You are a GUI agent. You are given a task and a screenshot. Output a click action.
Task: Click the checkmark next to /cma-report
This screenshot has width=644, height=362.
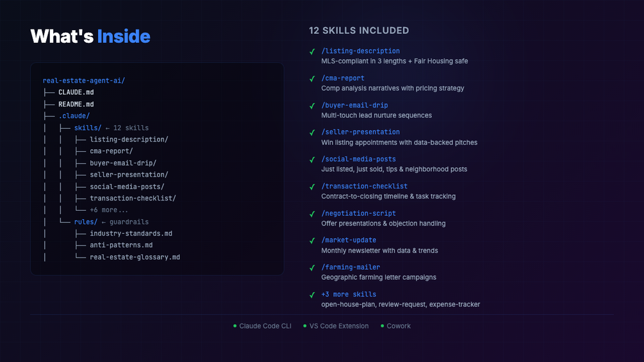pos(312,78)
